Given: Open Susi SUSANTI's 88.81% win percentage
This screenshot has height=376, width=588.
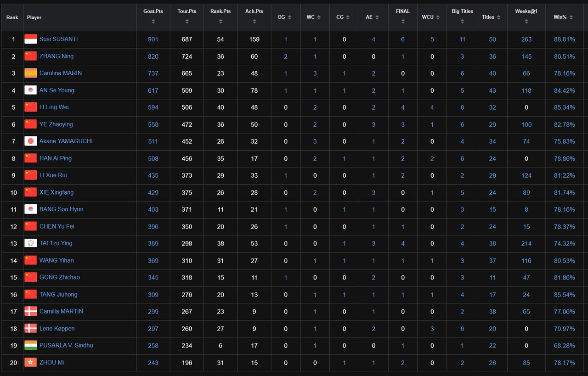Looking at the screenshot, I should point(565,39).
